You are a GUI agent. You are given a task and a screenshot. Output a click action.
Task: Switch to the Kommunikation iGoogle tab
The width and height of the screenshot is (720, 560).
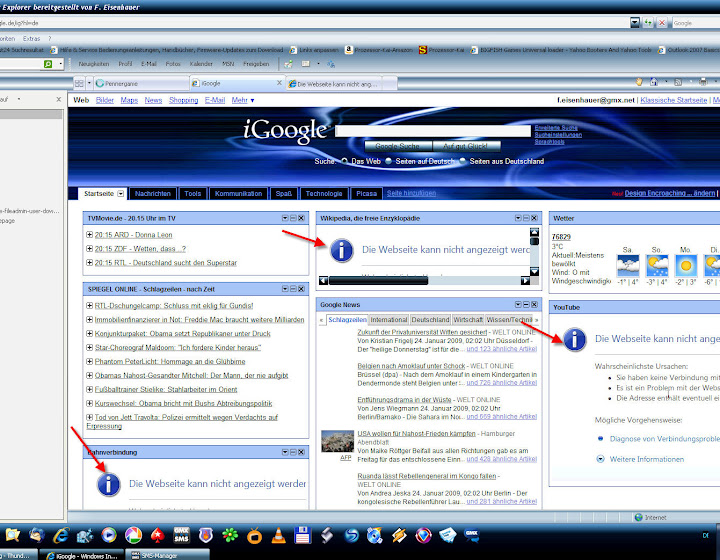238,194
